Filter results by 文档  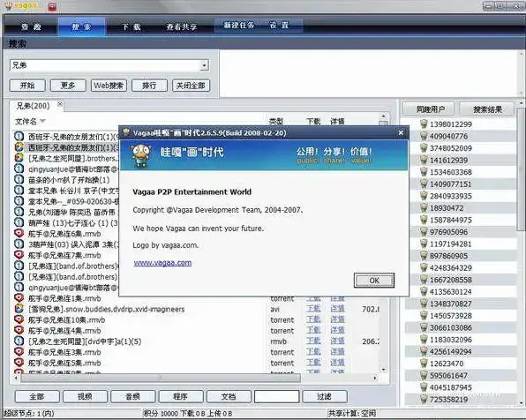pyautogui.click(x=229, y=396)
